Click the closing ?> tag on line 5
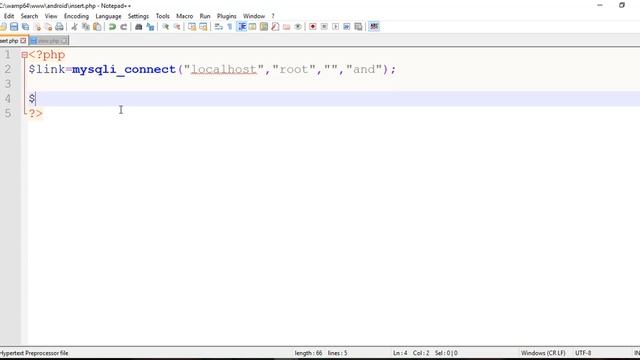Viewport: 640px width, 360px height. click(36, 113)
